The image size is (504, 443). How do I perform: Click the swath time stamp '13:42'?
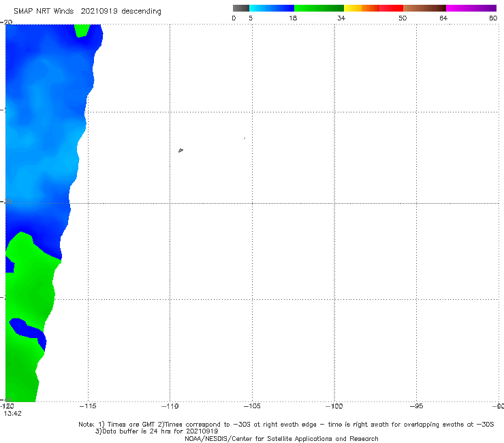[12, 414]
